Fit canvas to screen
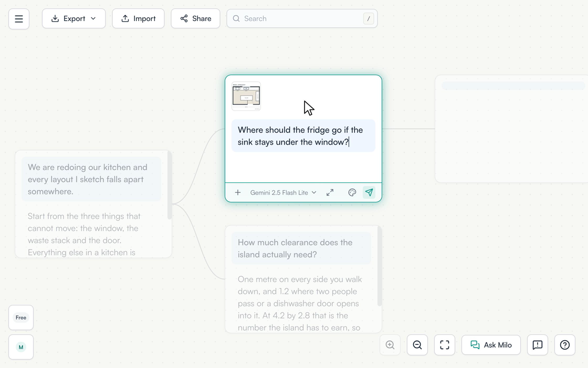Viewport: 588px width, 368px height. [x=445, y=345]
